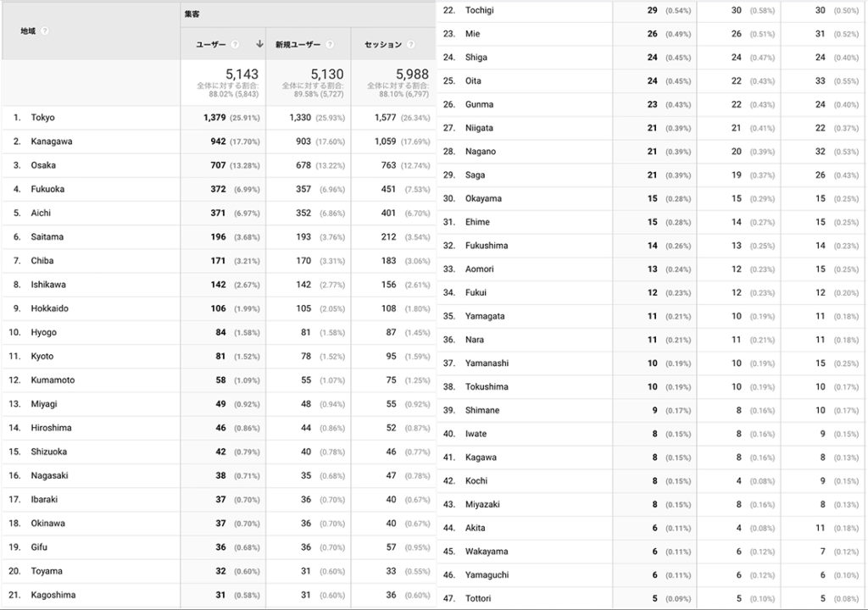
Task: Select the Okinawa region entry
Action: [47, 524]
